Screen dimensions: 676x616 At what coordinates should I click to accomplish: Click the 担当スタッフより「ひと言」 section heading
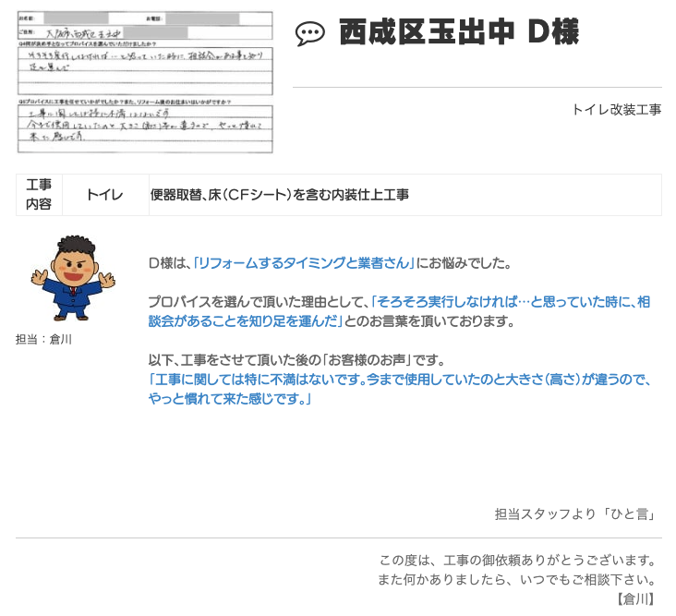tap(574, 514)
